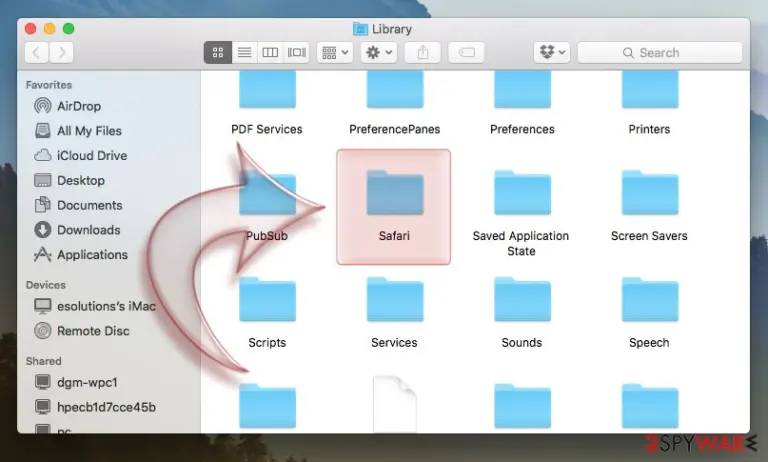This screenshot has width=768, height=462.
Task: Switch to list view mode
Action: 244,52
